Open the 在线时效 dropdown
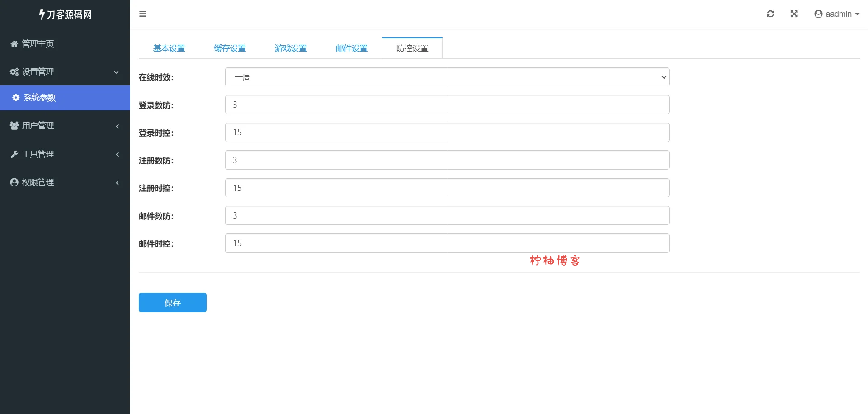Image resolution: width=868 pixels, height=414 pixels. 447,77
